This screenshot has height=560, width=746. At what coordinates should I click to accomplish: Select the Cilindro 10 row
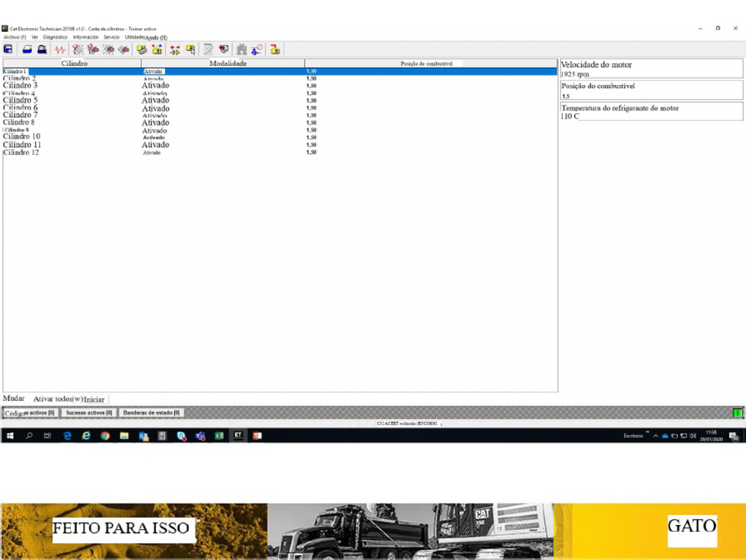coord(280,137)
